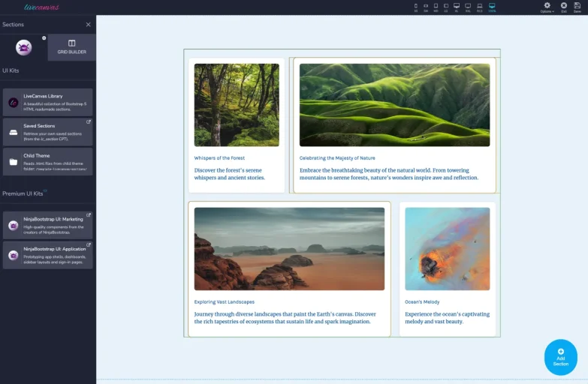Close the Sections panel

pyautogui.click(x=88, y=25)
